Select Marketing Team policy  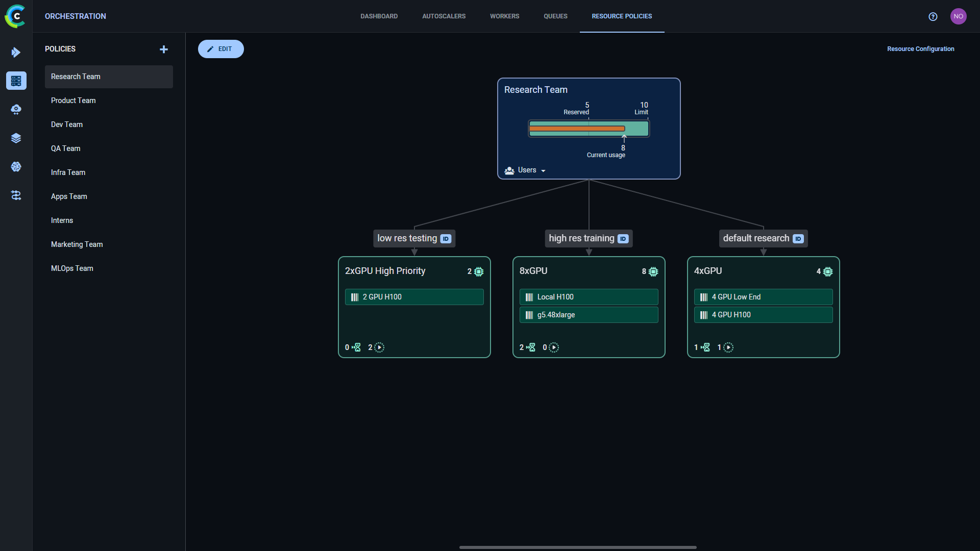(x=109, y=244)
